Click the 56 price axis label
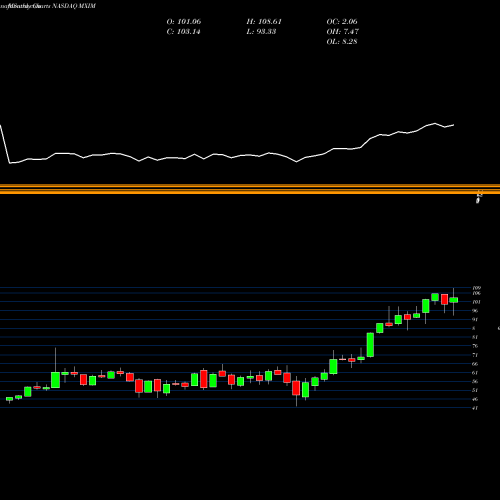 click(475, 381)
